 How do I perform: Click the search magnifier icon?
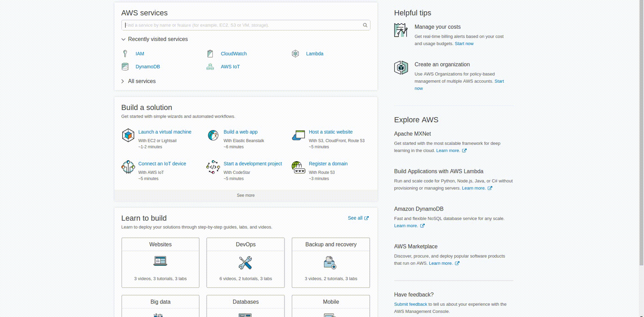(365, 25)
